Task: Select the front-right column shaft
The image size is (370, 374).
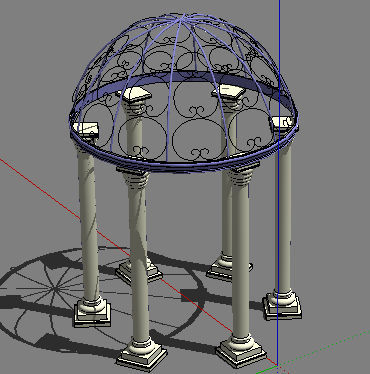Action: [x=241, y=260]
